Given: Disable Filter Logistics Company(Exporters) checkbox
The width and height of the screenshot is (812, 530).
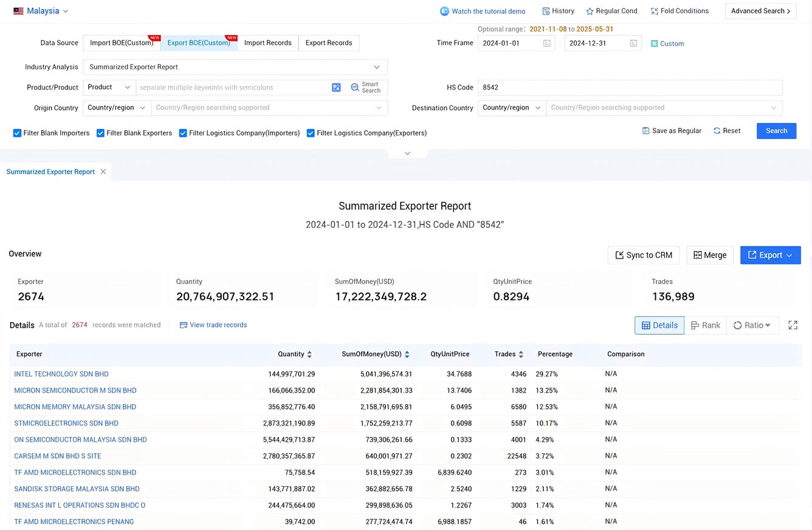Looking at the screenshot, I should (311, 133).
